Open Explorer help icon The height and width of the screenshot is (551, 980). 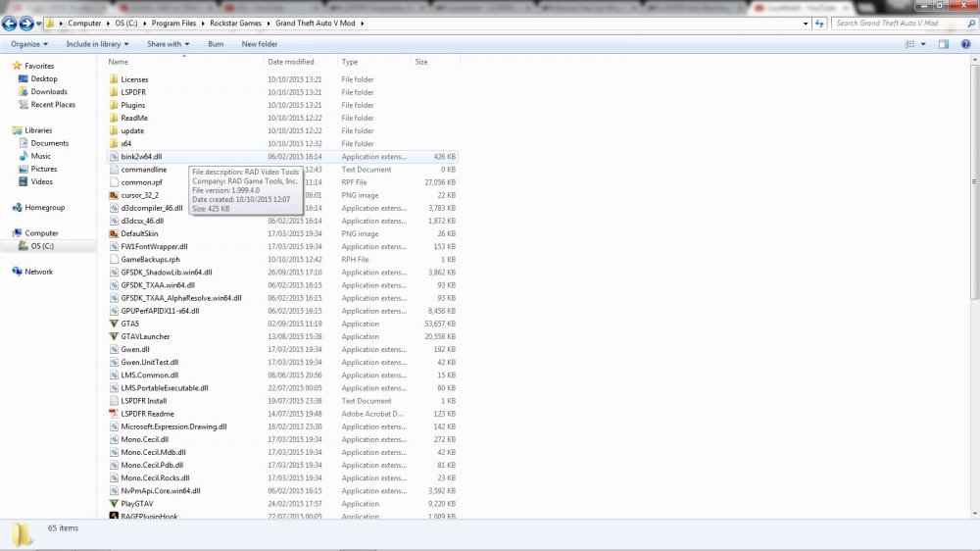965,44
